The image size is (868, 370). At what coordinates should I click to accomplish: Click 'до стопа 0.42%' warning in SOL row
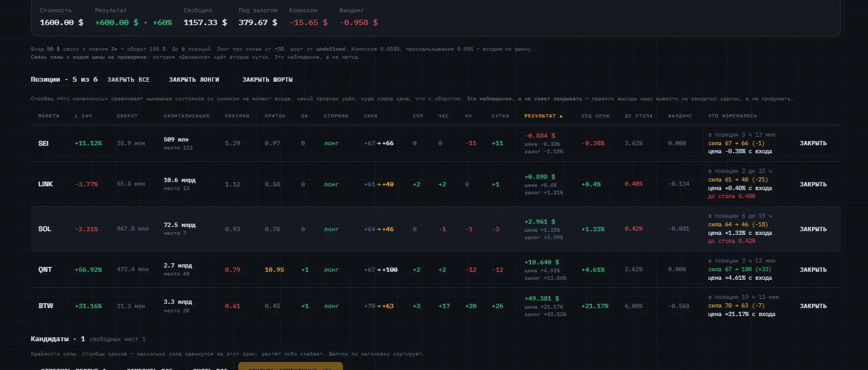click(732, 241)
